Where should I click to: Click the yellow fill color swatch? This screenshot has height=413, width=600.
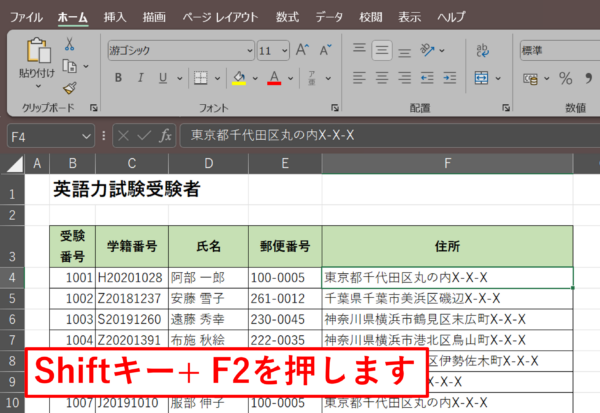(238, 78)
